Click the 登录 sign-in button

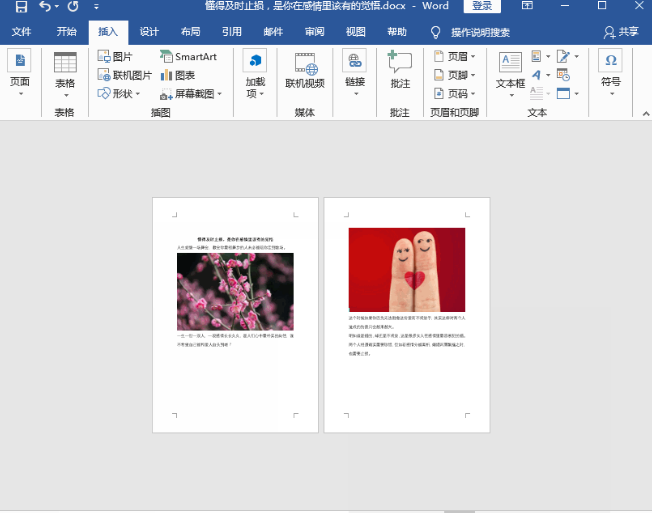tap(482, 6)
